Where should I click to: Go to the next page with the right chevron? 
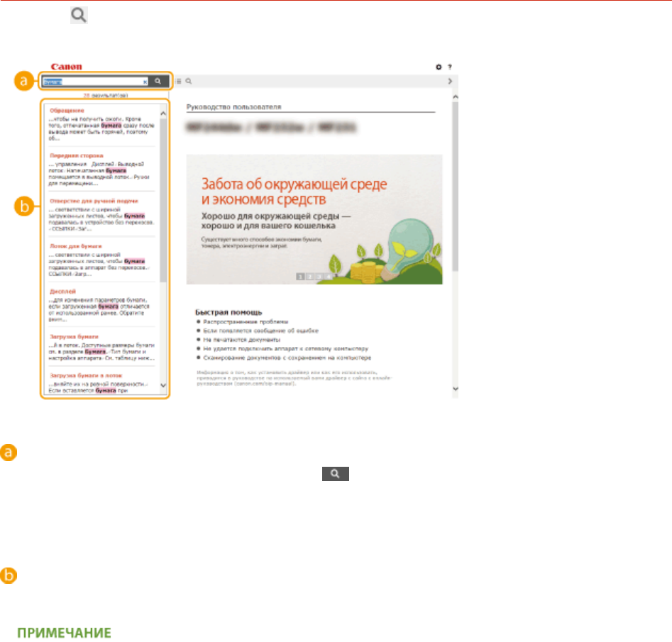[x=450, y=81]
